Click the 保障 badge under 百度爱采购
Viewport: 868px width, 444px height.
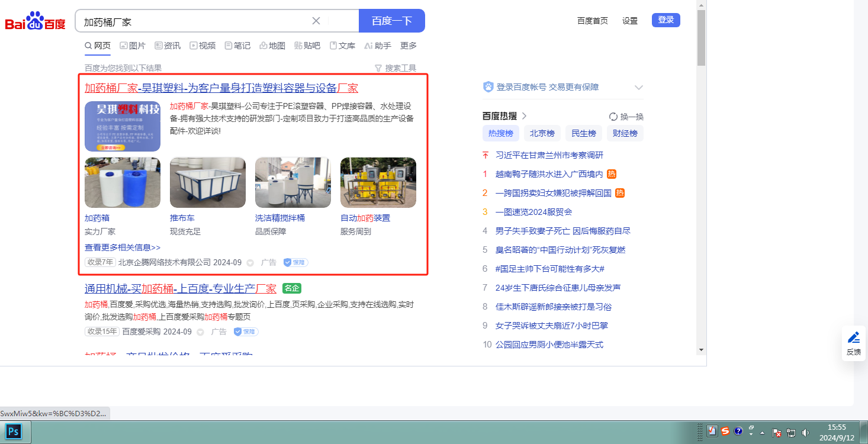(x=246, y=332)
